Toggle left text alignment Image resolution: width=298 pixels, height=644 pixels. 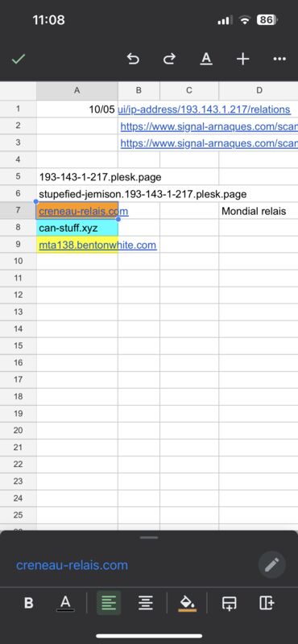click(109, 603)
